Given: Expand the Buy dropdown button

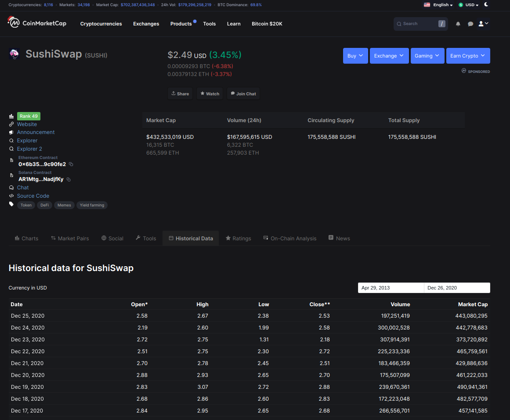Looking at the screenshot, I should tap(355, 56).
